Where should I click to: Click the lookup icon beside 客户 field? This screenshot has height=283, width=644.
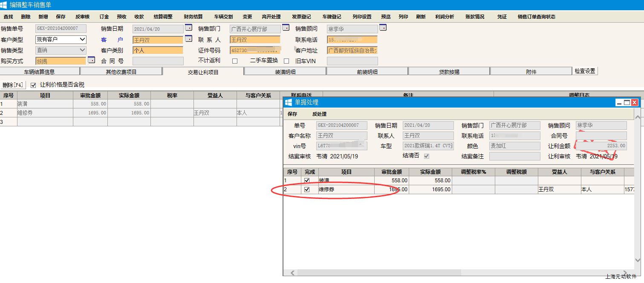[188, 39]
